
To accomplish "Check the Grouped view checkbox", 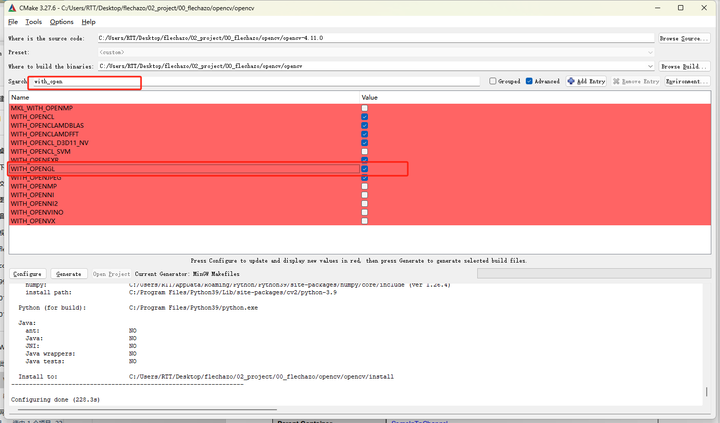I will click(x=493, y=81).
